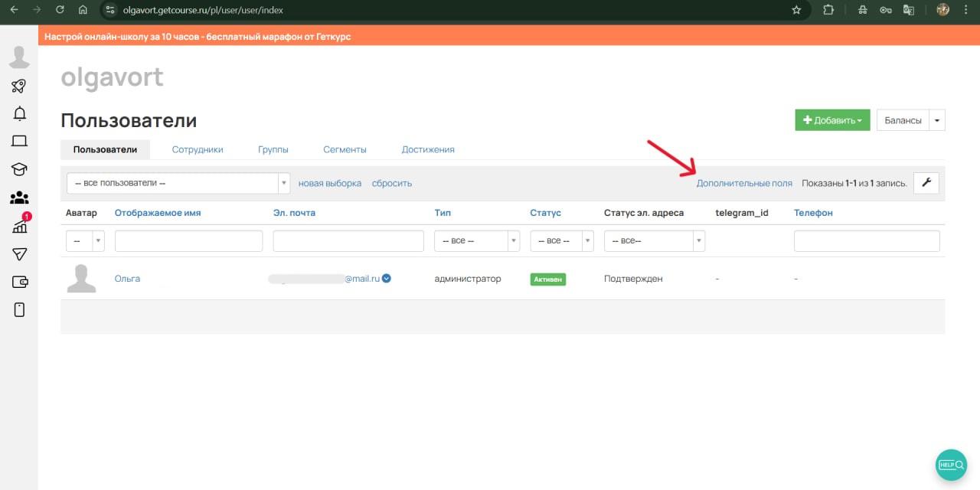
Task: Click the funnel icon in sidebar
Action: [19, 254]
